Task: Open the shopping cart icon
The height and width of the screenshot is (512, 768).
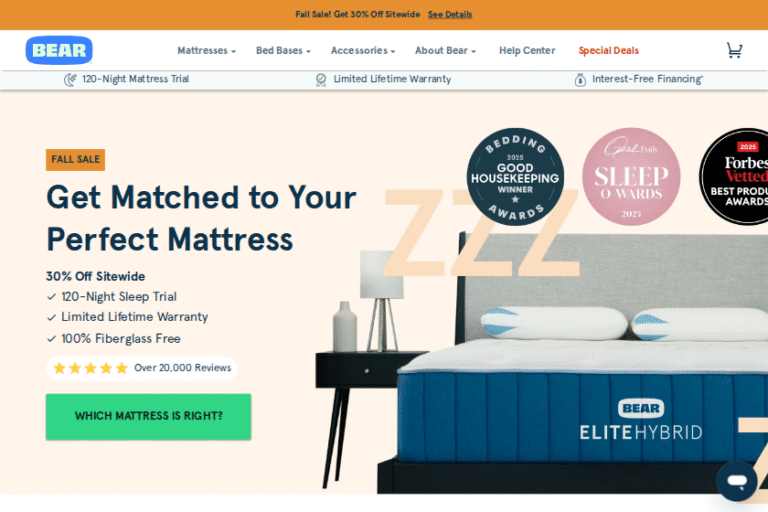Action: coord(734,50)
